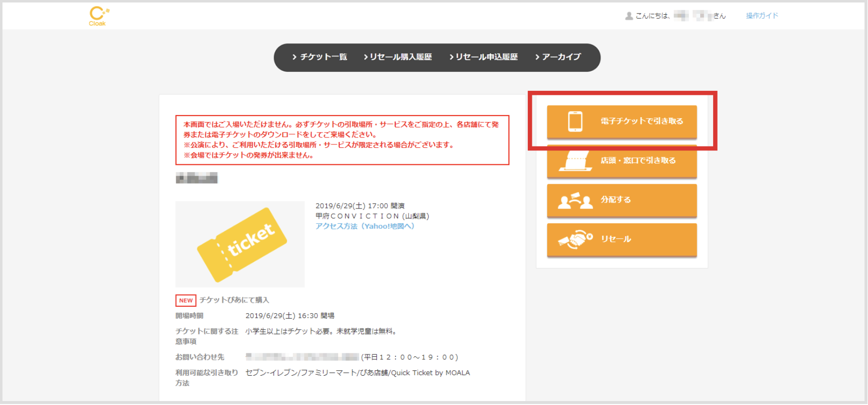Click the yellow ticket thumbnail image
868x405 pixels.
240,244
